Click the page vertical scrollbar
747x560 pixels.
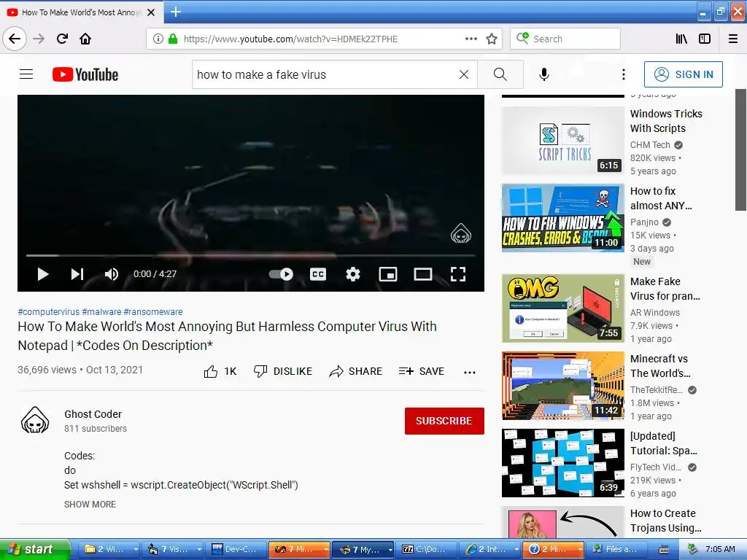tap(740, 149)
